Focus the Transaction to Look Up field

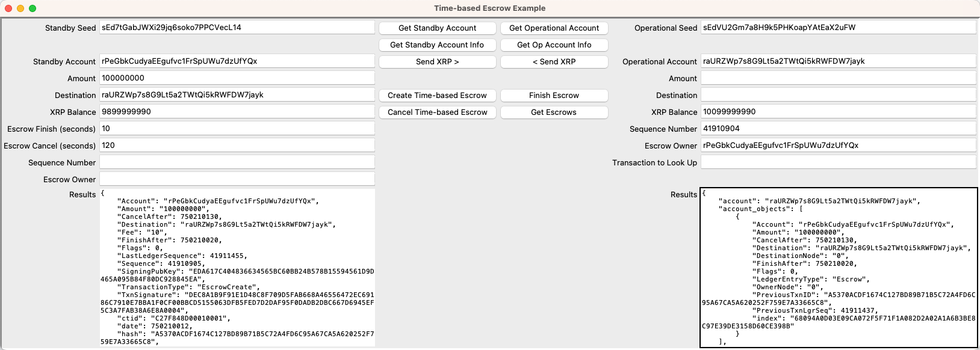pos(838,162)
